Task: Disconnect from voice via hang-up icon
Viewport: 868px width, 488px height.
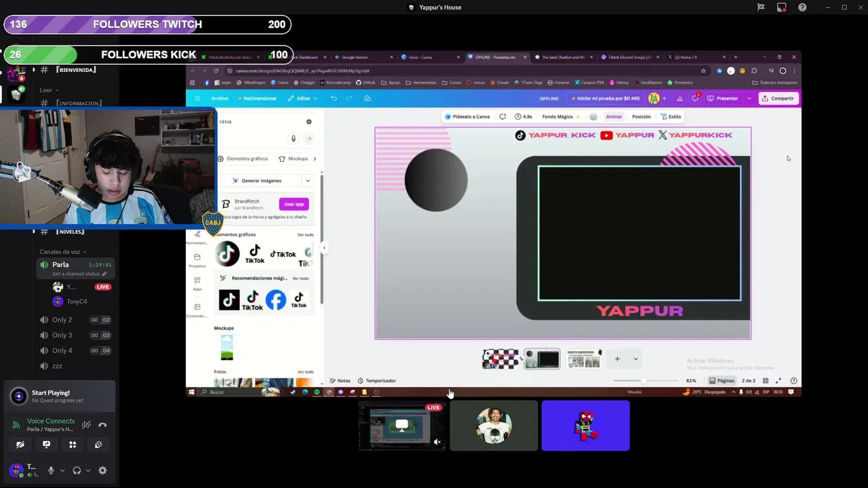Action: coord(102,425)
